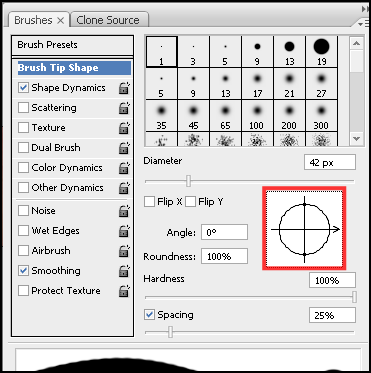Pick the hard round 13 brush thumbnail
This screenshot has width=371, height=373.
[289, 52]
